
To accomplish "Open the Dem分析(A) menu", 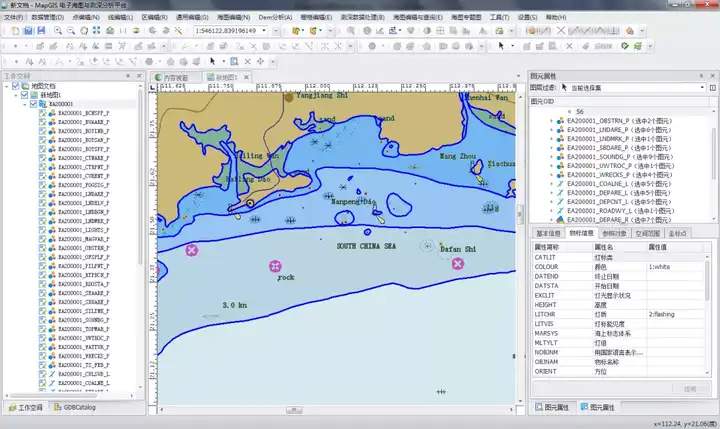I will (x=275, y=17).
